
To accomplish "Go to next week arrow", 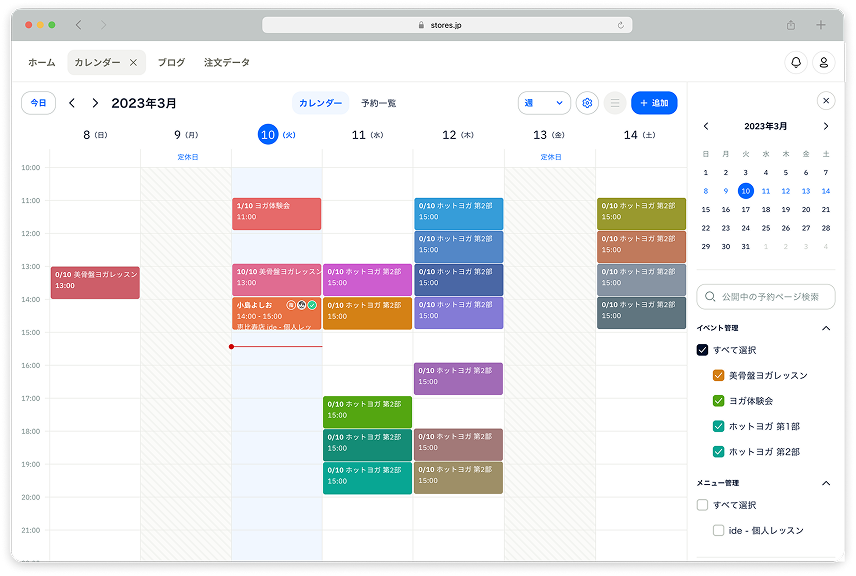I will 95,103.
